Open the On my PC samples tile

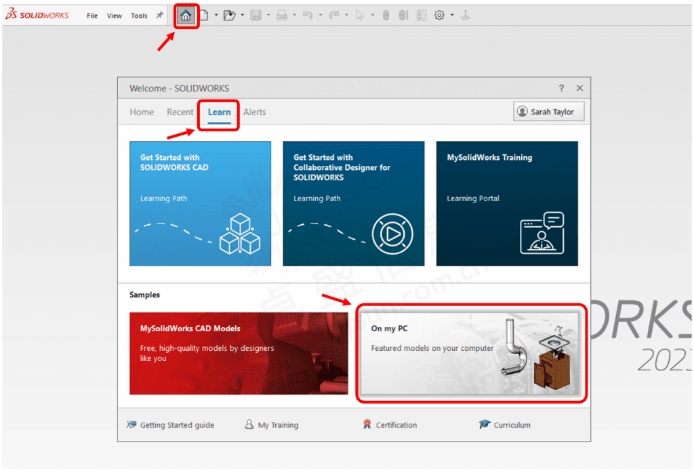[470, 353]
